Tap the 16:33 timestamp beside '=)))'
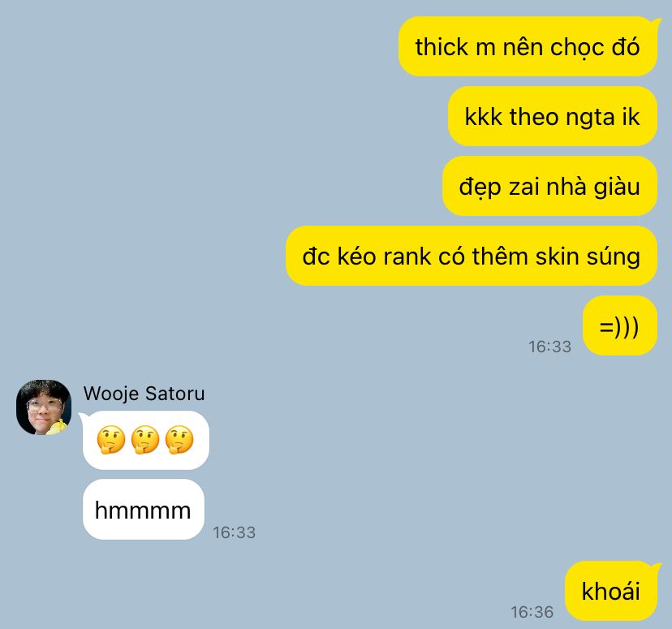Viewport: 672px width, 629px height. pos(550,347)
